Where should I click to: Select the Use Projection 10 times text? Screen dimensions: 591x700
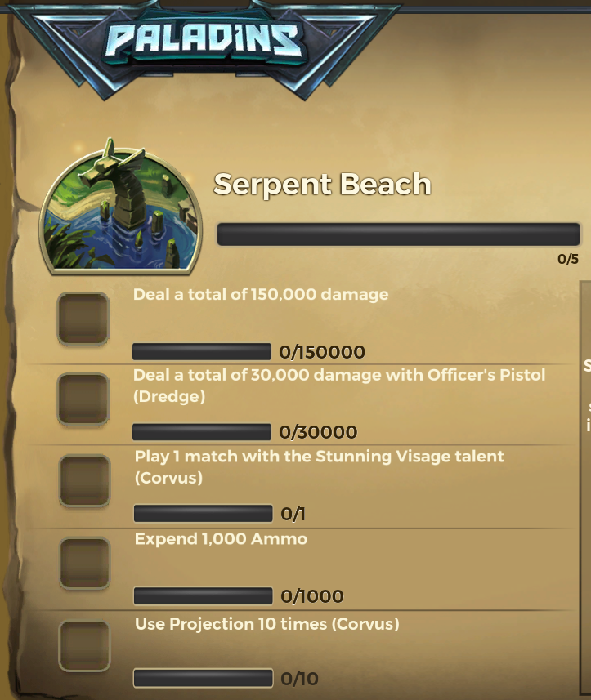[x=267, y=624]
